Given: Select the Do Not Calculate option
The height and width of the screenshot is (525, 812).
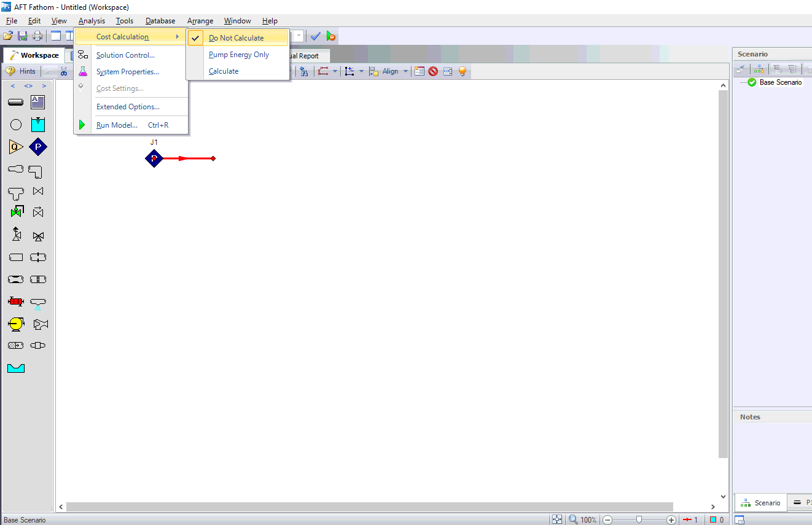Looking at the screenshot, I should [x=238, y=37].
